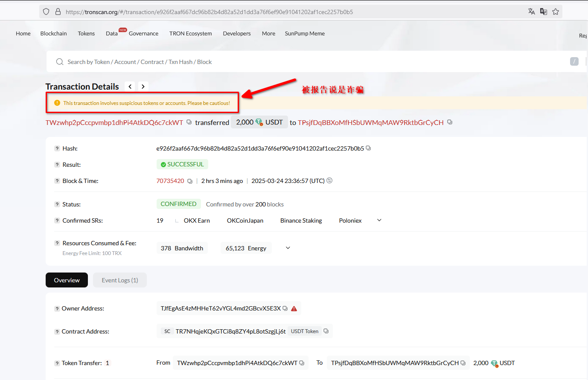Image resolution: width=588 pixels, height=380 pixels.
Task: Switch to Event Logs tab
Action: click(x=119, y=280)
